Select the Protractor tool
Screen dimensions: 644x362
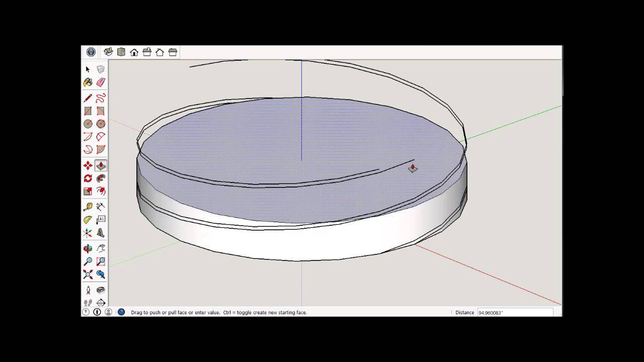coord(88,220)
